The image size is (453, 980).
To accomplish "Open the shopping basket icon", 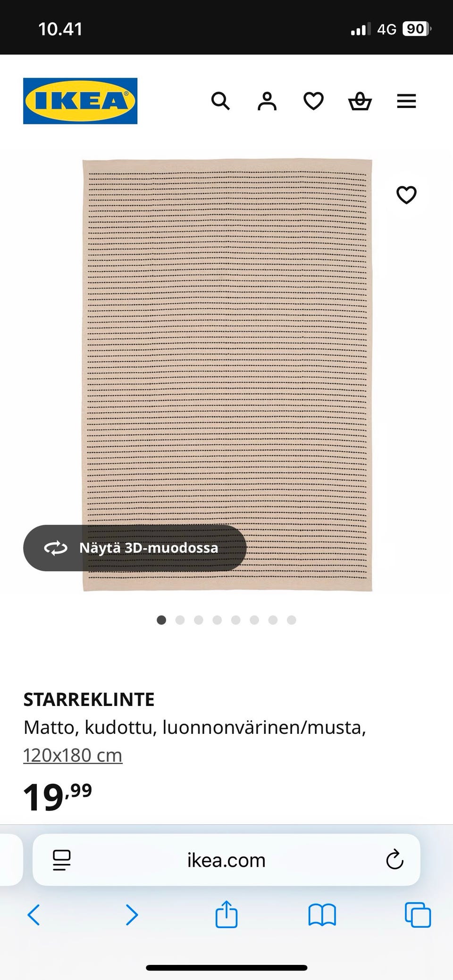I will pos(360,101).
